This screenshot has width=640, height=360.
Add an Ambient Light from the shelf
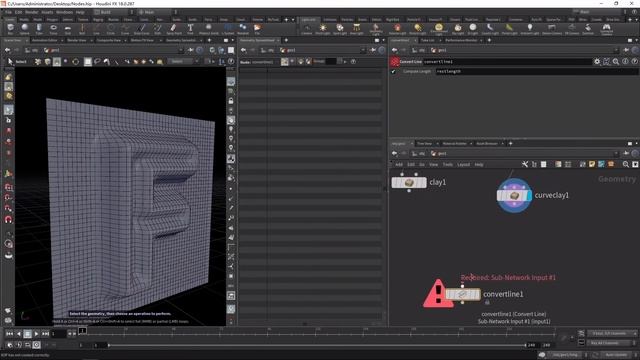(x=530, y=29)
